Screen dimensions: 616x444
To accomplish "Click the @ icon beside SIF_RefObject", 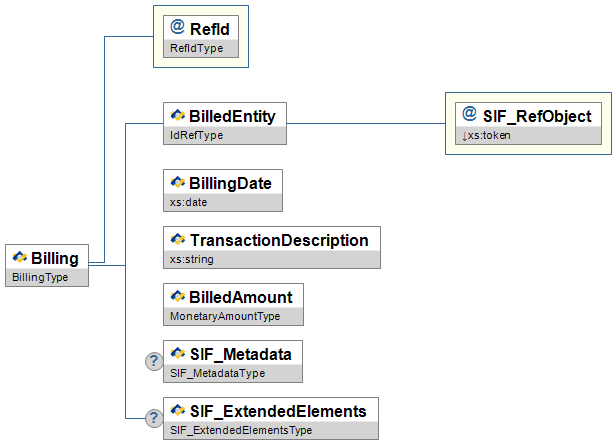I will [x=469, y=115].
